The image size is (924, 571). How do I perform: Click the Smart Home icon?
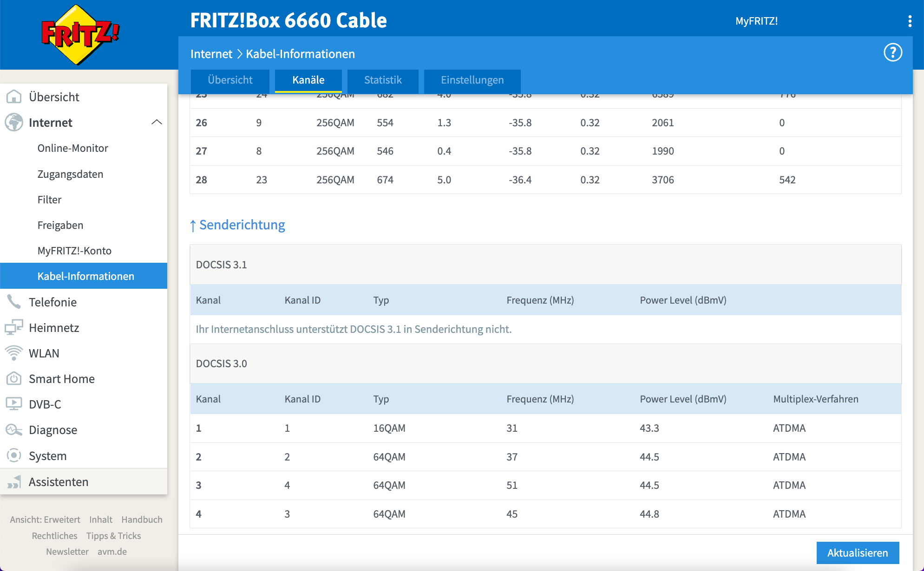(14, 378)
